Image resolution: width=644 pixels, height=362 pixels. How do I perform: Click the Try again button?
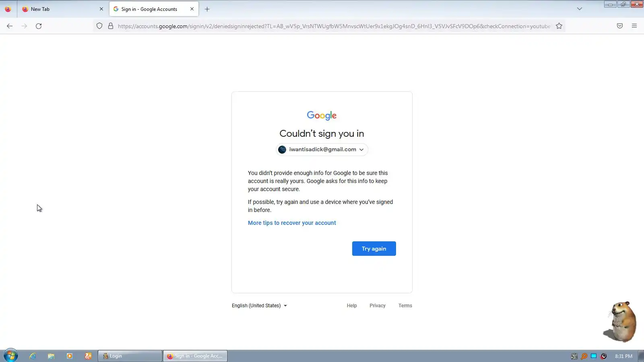click(374, 249)
